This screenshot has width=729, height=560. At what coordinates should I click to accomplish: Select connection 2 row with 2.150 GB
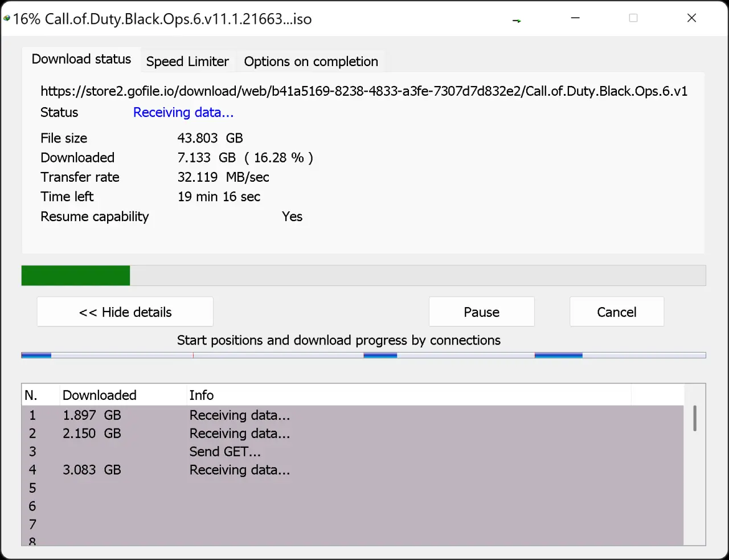point(353,433)
